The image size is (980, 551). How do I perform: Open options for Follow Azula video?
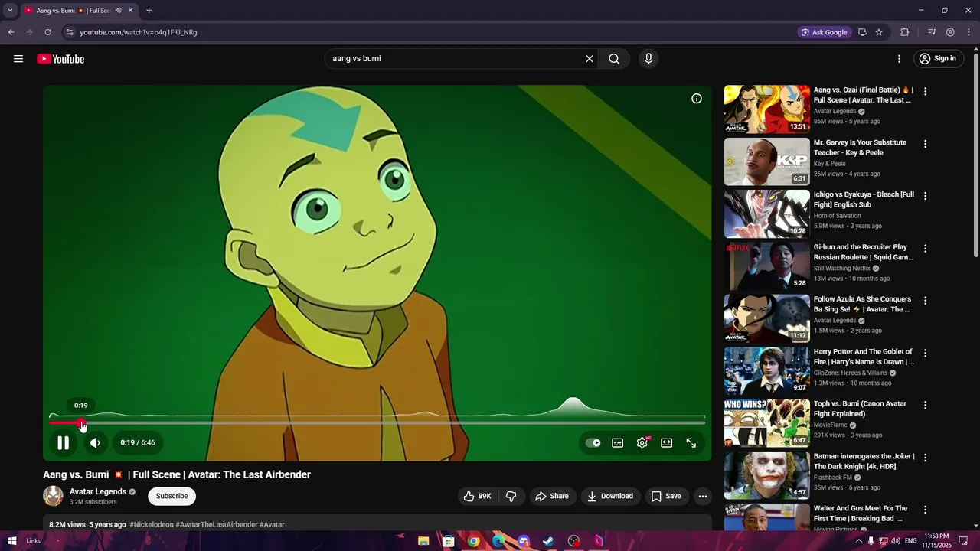click(x=925, y=301)
